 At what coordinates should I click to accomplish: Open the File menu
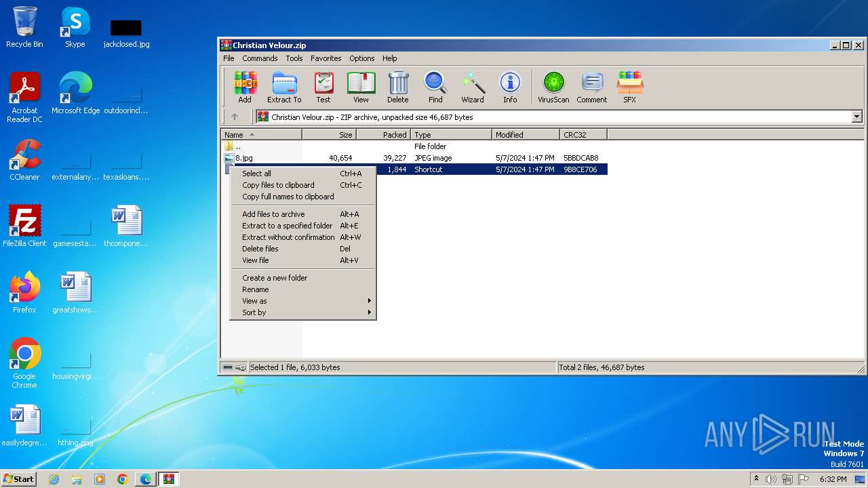[x=229, y=58]
